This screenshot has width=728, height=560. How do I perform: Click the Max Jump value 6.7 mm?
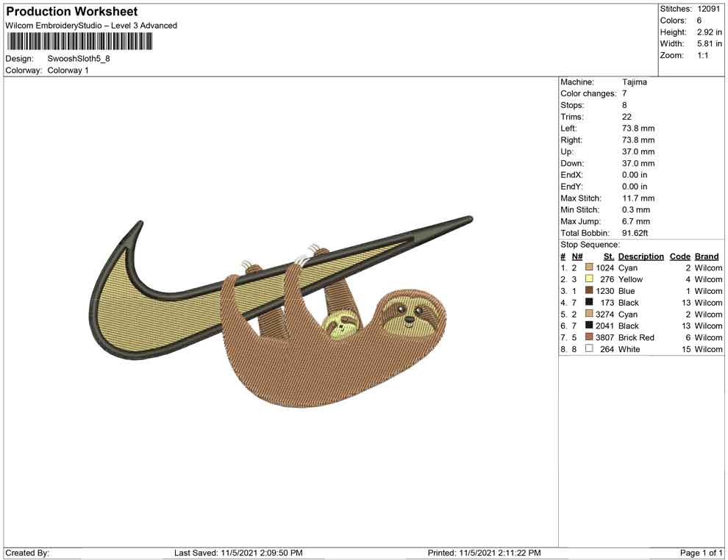(636, 221)
